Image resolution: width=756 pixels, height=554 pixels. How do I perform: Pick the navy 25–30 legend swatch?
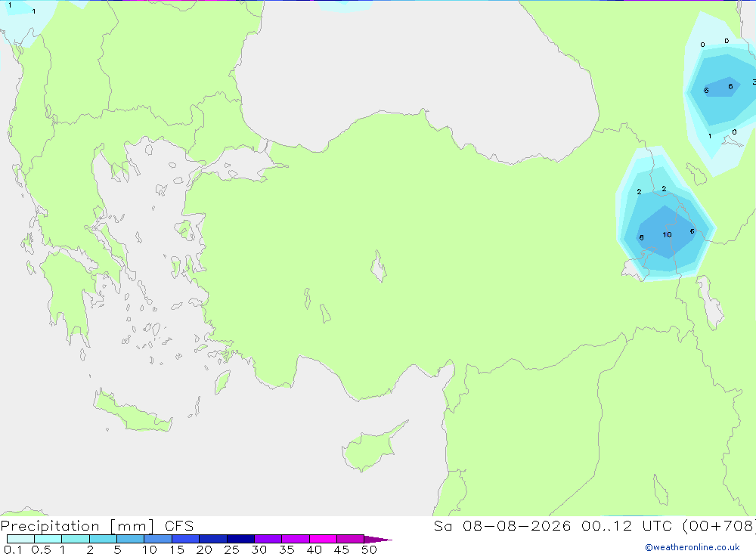(240, 539)
